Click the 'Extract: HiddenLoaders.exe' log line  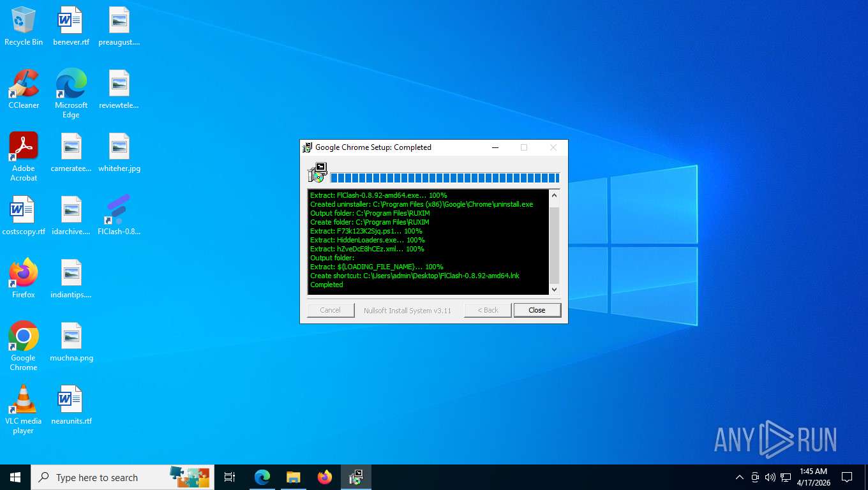tap(367, 240)
